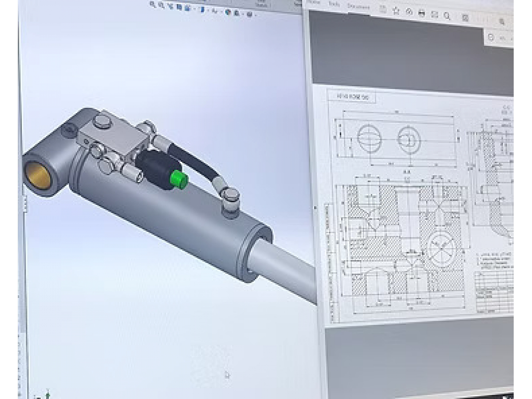Click Zoom to Fit in view toolbar
This screenshot has width=532, height=399.
(x=153, y=4)
